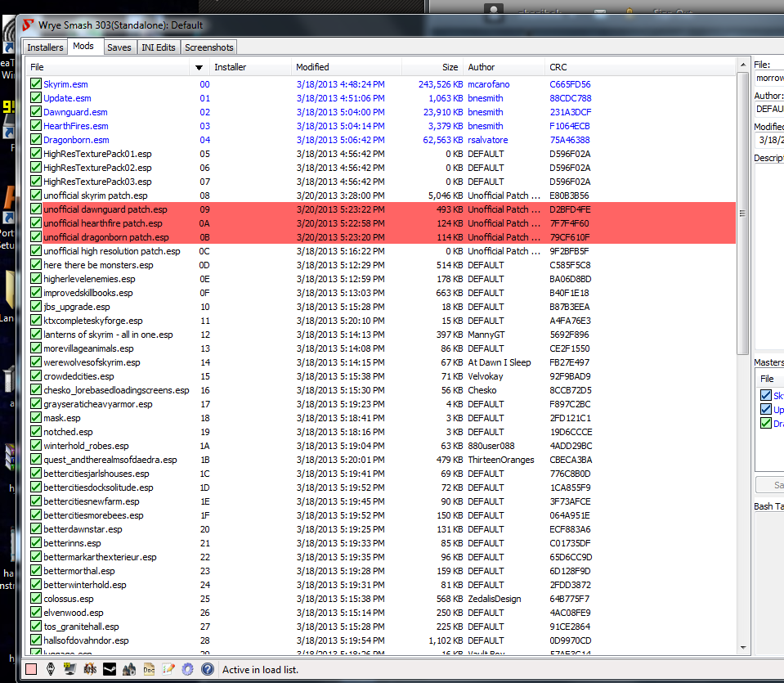Toggle unofficial dawnguard patch.esp checkbox
The height and width of the screenshot is (683, 784).
point(35,209)
